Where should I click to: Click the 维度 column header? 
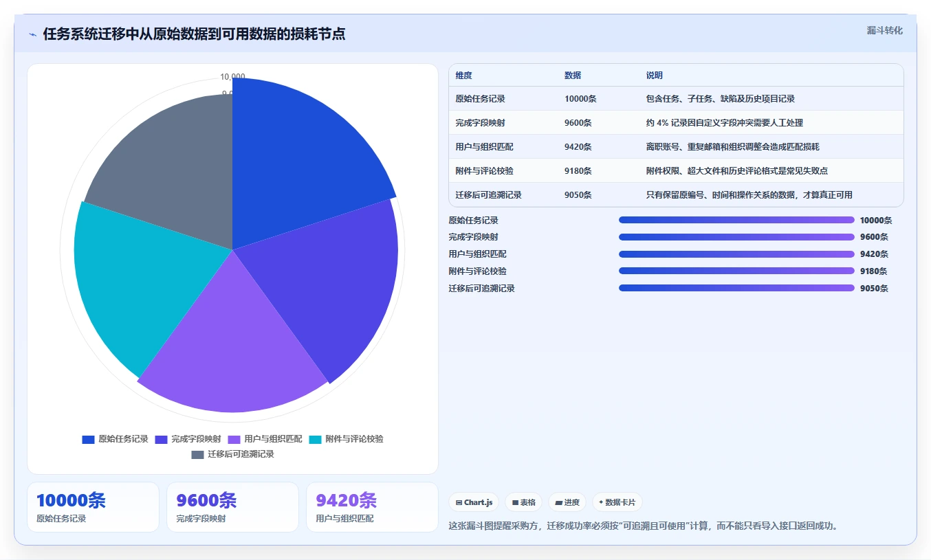pos(463,76)
